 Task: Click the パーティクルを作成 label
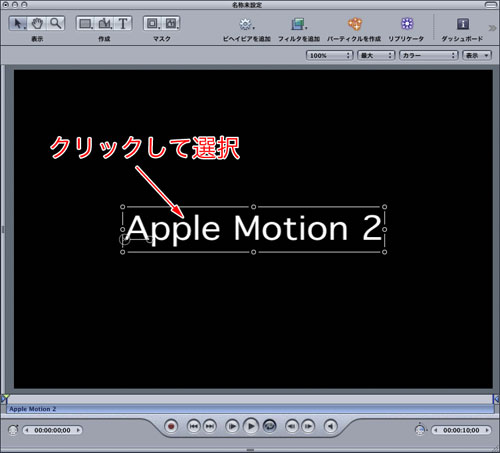point(354,39)
